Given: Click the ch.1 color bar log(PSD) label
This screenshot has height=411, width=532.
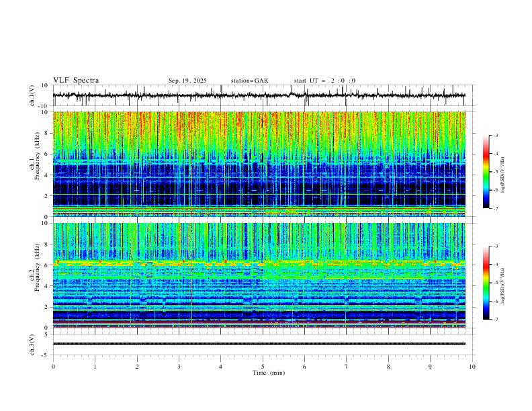Looking at the screenshot, I should pos(503,175).
